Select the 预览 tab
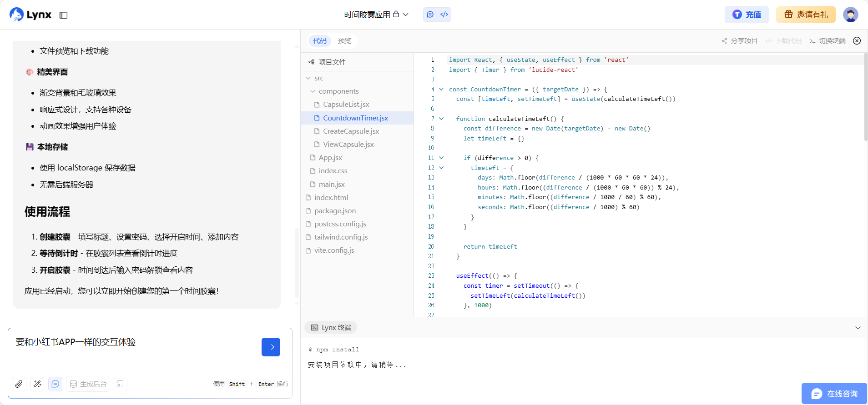 pos(344,41)
